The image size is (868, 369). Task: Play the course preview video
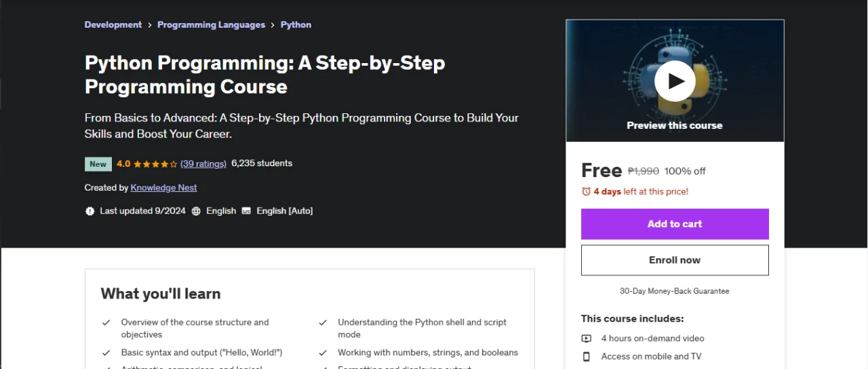[x=675, y=81]
